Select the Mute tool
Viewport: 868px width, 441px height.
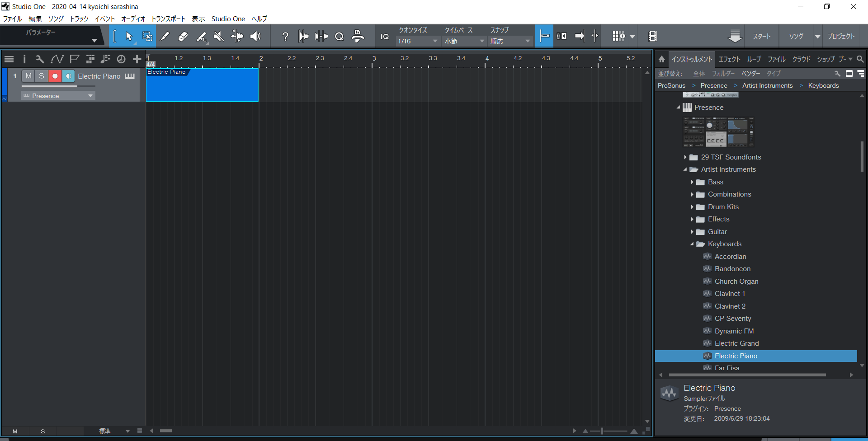pyautogui.click(x=219, y=37)
